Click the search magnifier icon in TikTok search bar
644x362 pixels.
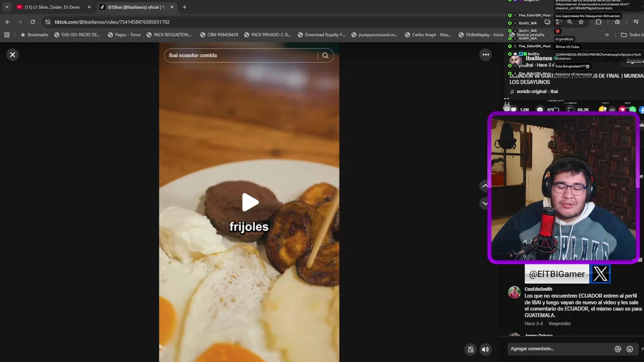pos(325,55)
